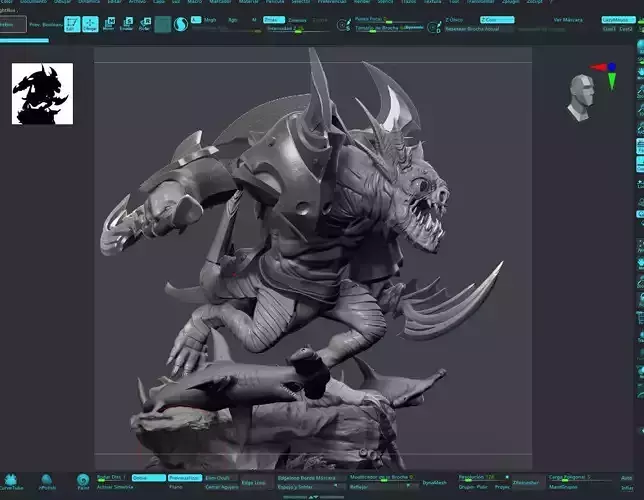Image resolution: width=644 pixels, height=500 pixels.
Task: Click Prev. Booleana button
Action: (46, 25)
